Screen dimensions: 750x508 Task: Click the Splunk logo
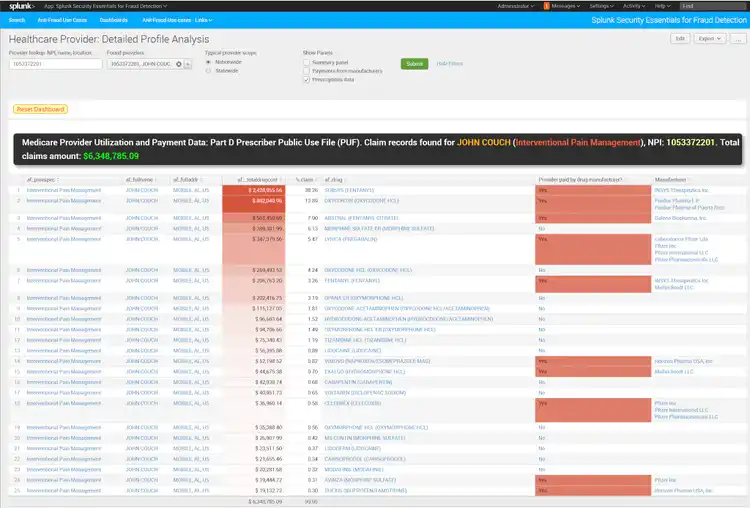pos(18,6)
